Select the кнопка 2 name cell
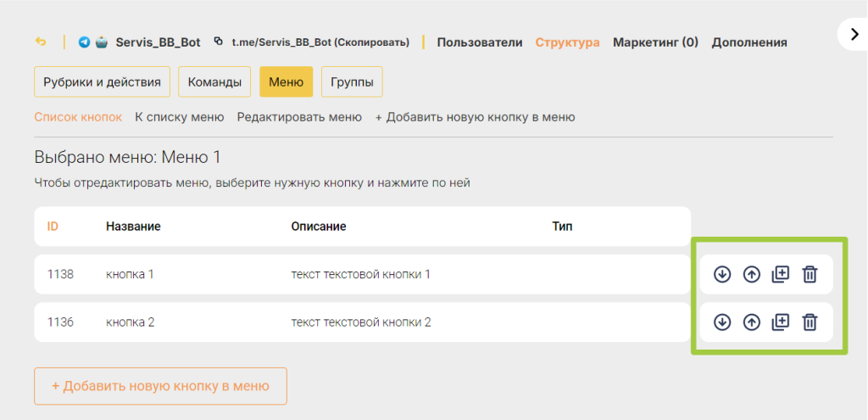Image resolution: width=868 pixels, height=420 pixels. pyautogui.click(x=130, y=322)
